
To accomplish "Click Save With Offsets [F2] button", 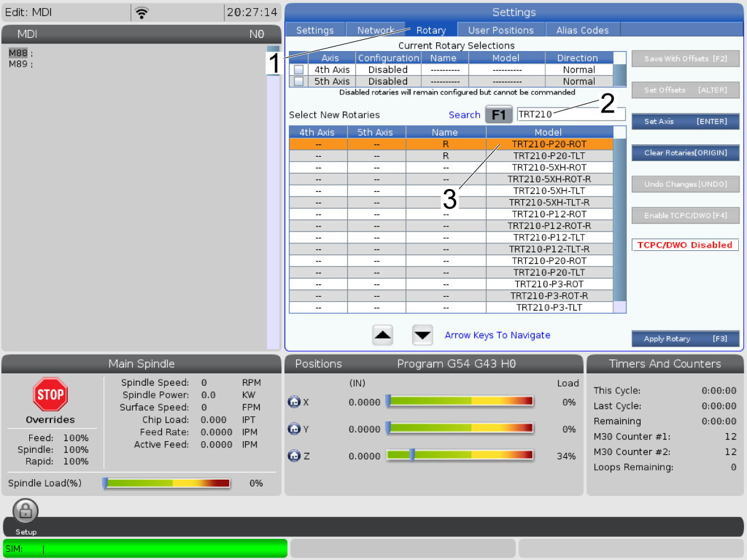I will click(x=685, y=58).
